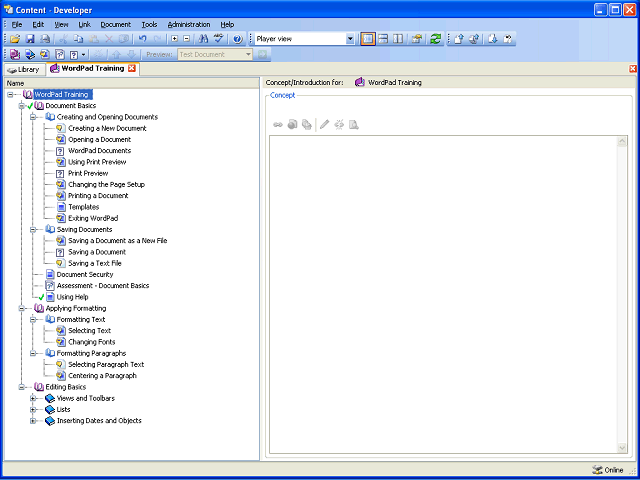Select Assessment - Document Basics item

click(x=103, y=286)
